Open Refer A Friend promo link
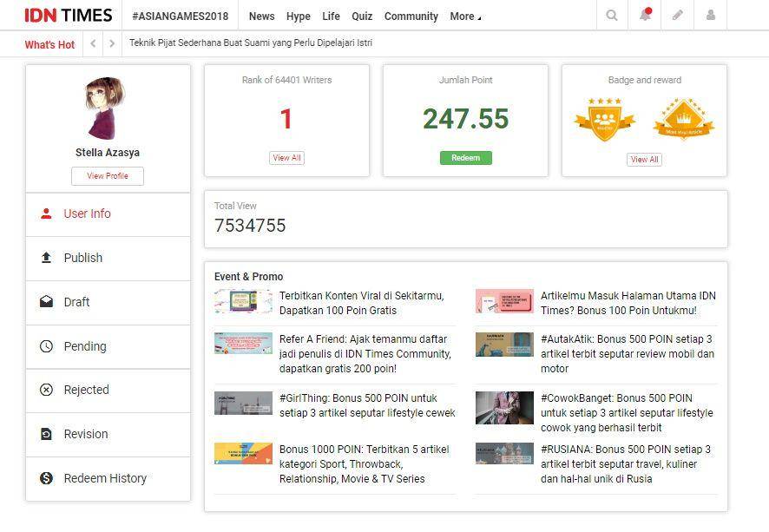The image size is (769, 532). click(x=365, y=353)
